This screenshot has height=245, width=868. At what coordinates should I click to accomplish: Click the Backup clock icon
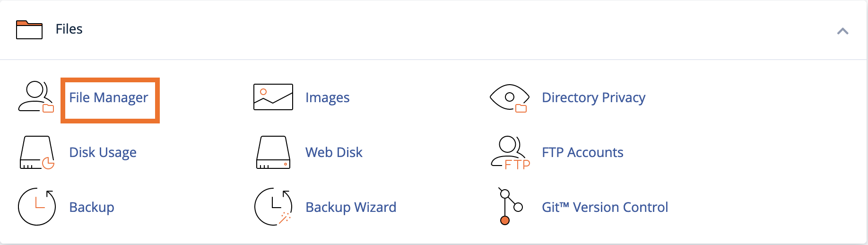[37, 207]
